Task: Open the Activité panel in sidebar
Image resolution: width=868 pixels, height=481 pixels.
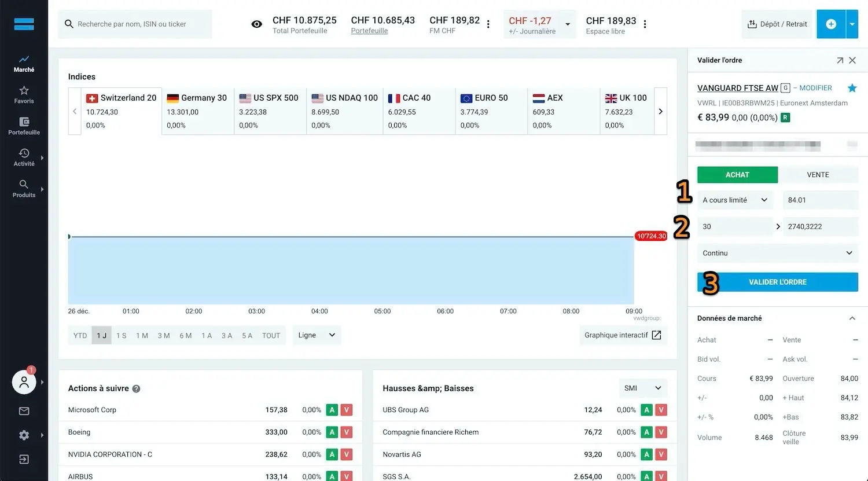Action: coord(24,157)
